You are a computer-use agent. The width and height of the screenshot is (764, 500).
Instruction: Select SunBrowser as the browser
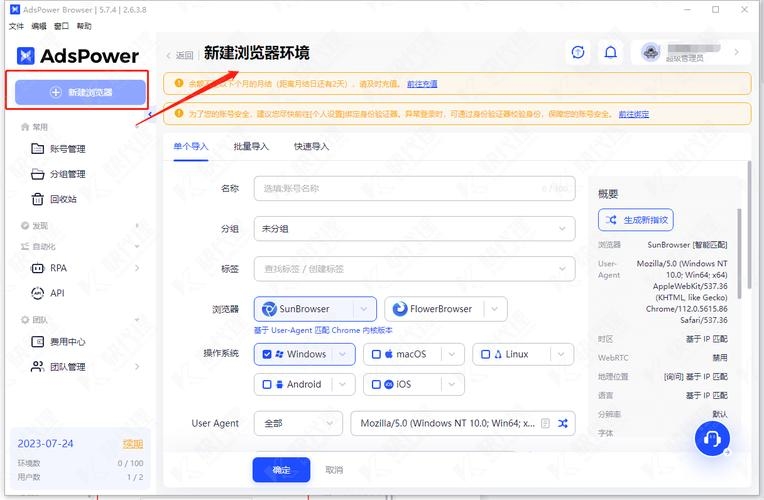(x=306, y=309)
